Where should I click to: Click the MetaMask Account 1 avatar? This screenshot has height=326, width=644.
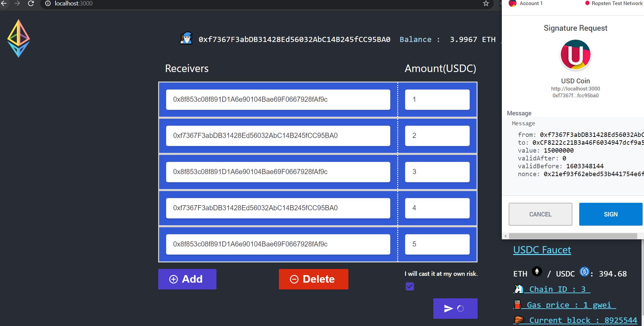click(512, 3)
